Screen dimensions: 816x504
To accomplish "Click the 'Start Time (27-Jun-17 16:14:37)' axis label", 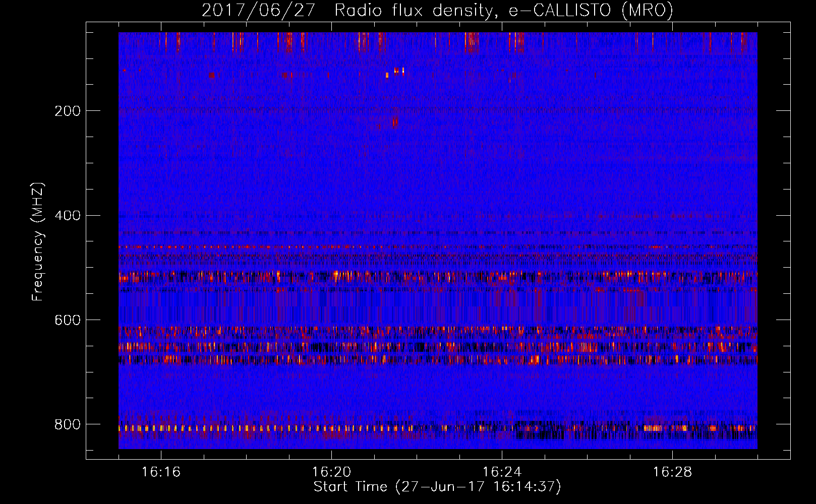I will (437, 487).
